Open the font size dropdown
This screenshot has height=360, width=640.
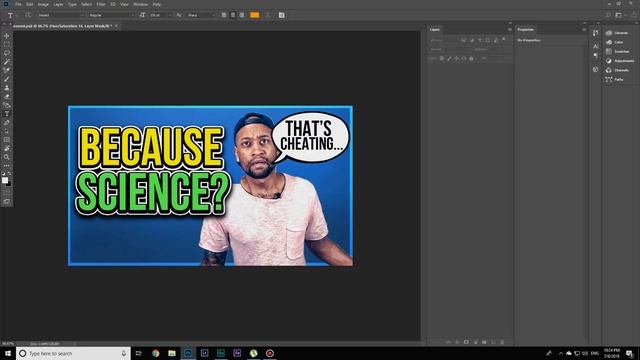(160, 15)
